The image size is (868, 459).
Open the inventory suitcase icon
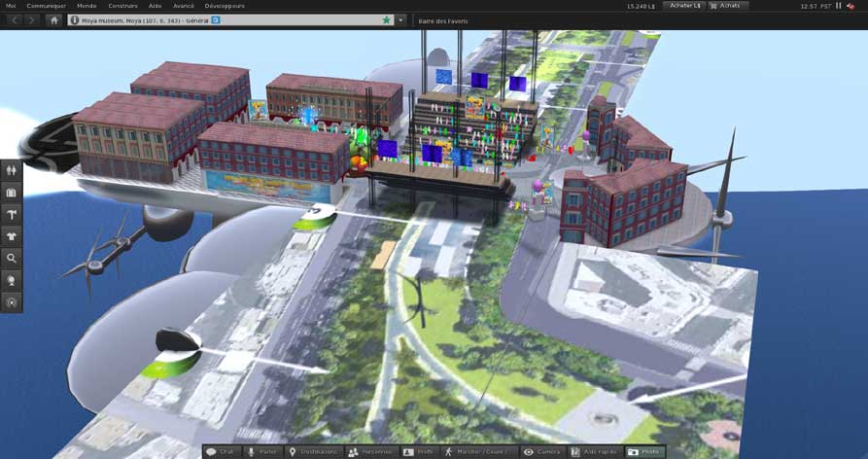tap(11, 193)
